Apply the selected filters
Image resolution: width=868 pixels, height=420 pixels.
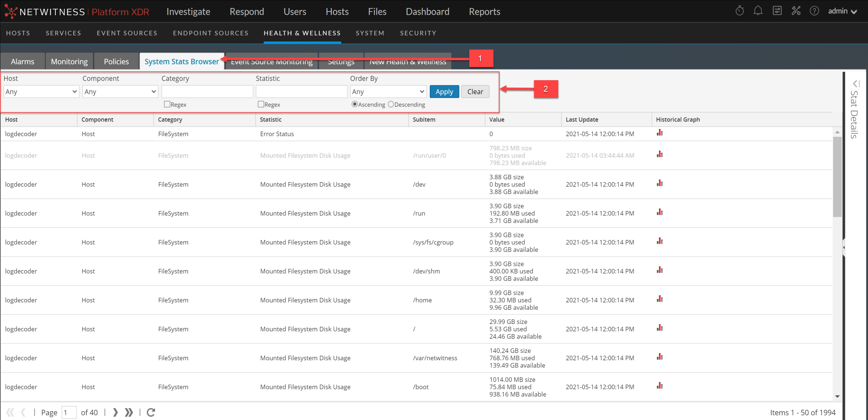444,92
